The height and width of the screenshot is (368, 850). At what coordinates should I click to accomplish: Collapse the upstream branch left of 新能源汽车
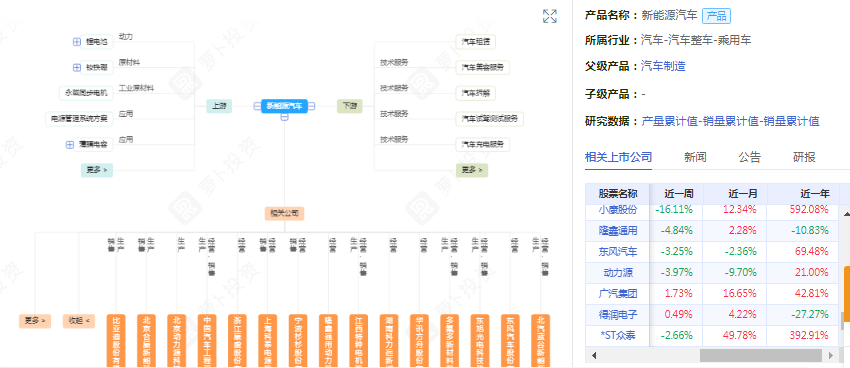(257, 106)
